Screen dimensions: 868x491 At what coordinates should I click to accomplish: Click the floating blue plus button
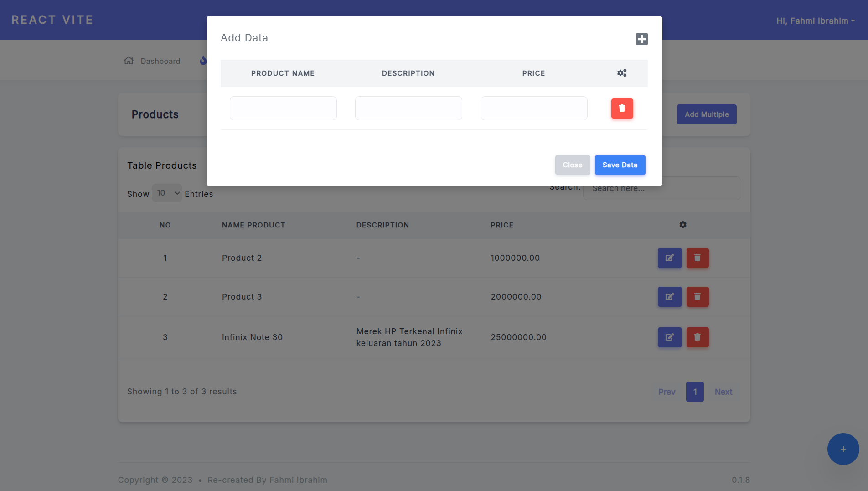843,449
